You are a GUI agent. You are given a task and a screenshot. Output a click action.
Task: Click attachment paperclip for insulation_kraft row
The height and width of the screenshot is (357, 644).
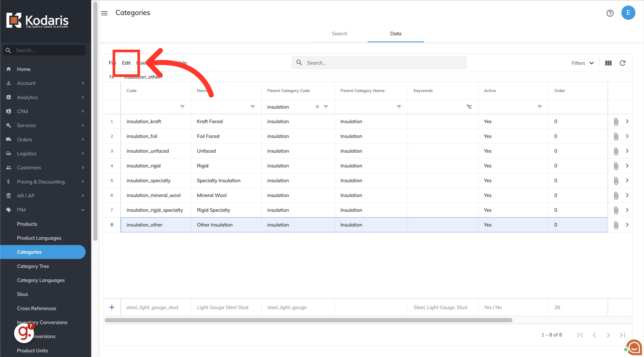pos(616,122)
